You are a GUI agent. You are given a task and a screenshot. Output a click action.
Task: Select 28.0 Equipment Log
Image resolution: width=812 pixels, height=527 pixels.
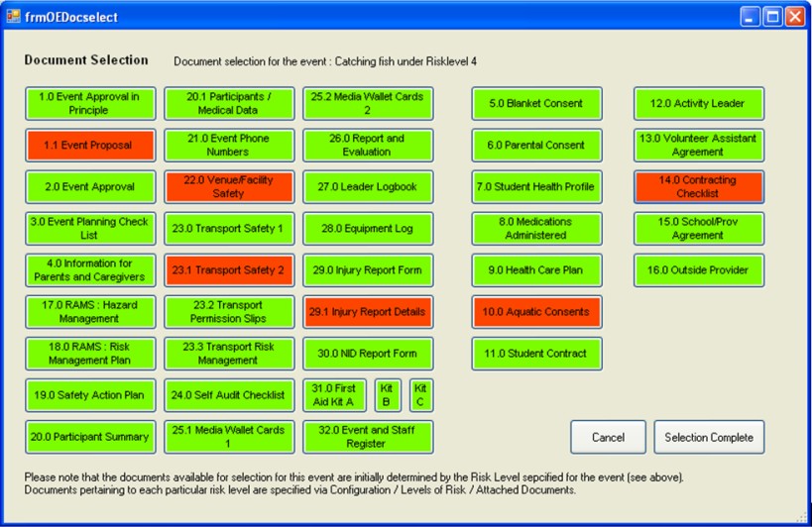click(x=368, y=229)
